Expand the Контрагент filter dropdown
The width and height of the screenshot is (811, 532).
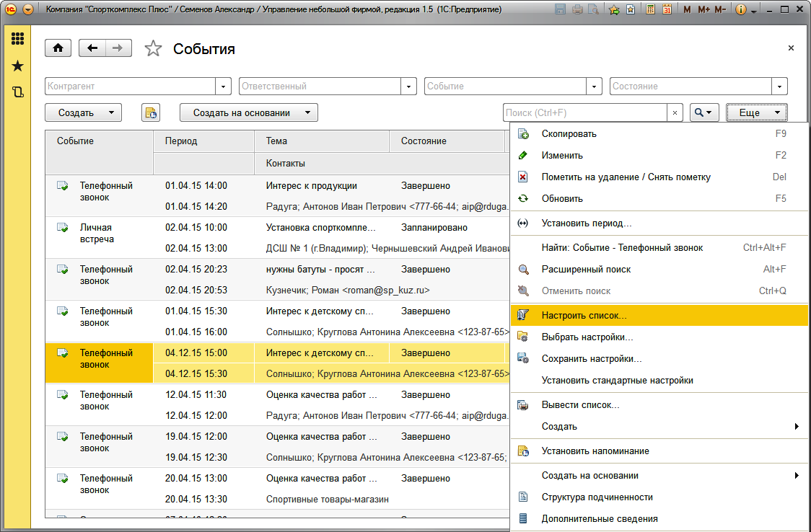point(223,87)
